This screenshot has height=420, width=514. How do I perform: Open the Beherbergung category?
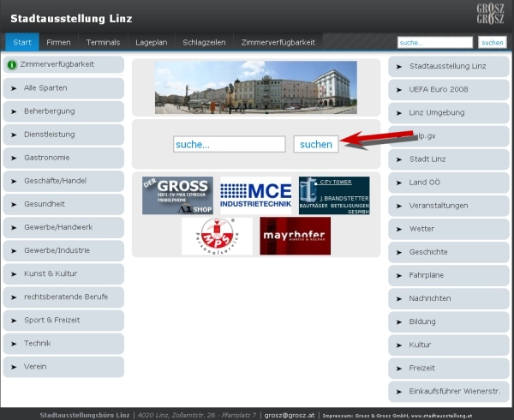(x=63, y=111)
